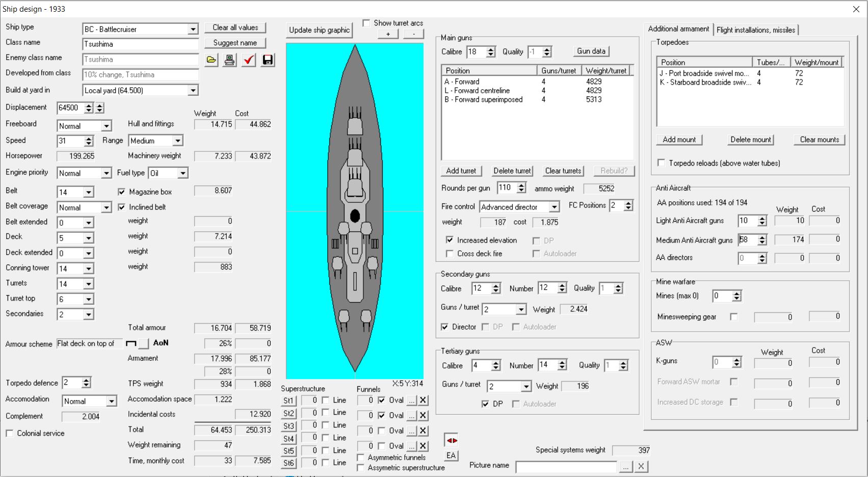This screenshot has height=477, width=868.
Task: Click the Picture name text field
Action: (x=566, y=467)
